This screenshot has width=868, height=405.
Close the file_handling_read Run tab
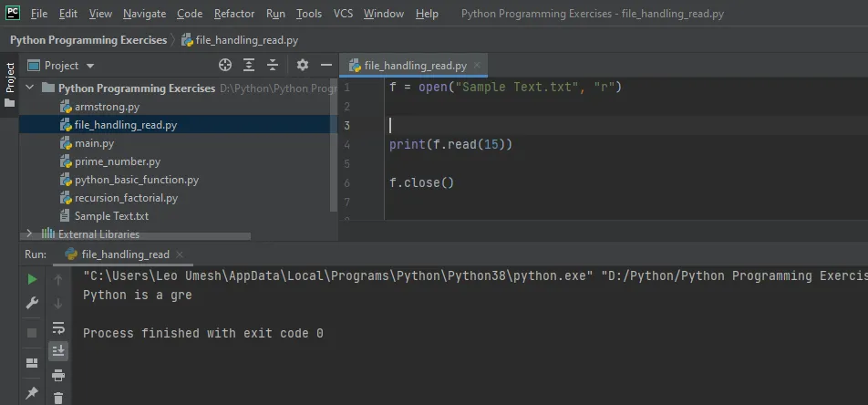pyautogui.click(x=180, y=254)
